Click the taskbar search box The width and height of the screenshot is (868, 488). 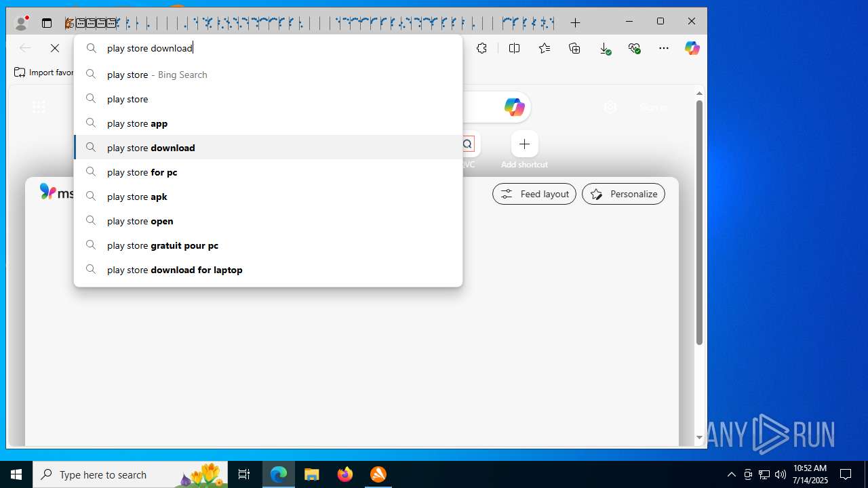[x=130, y=474]
